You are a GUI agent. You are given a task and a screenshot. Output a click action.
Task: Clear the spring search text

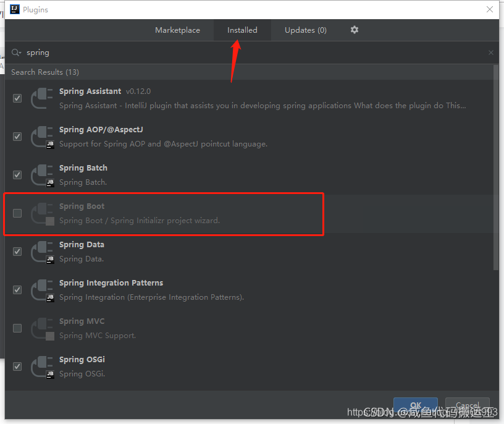491,53
